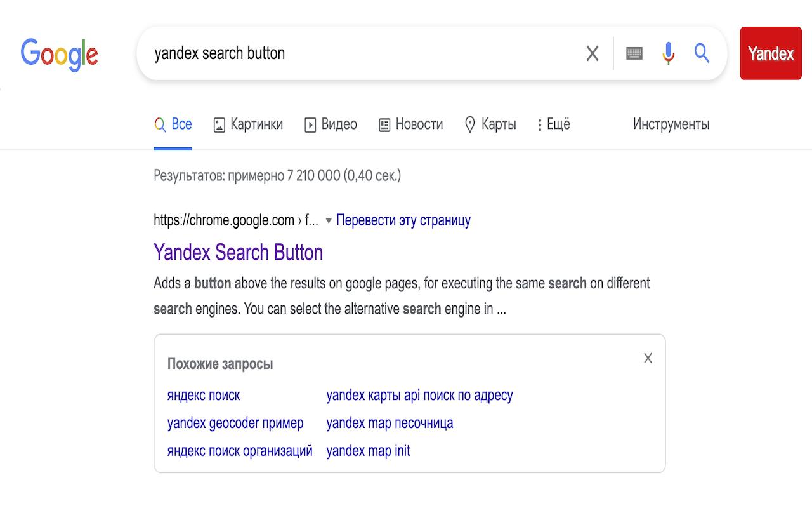This screenshot has width=812, height=508.
Task: Click related query 'yandex geocoder пример'
Action: point(235,424)
